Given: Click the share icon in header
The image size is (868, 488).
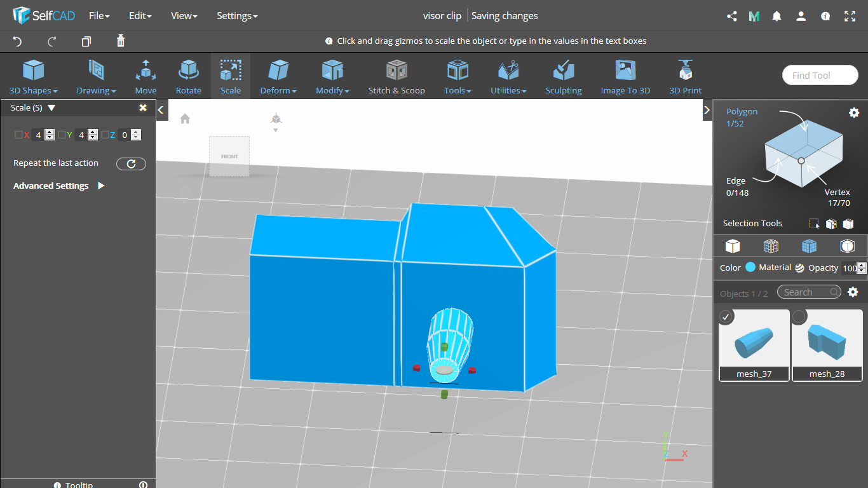Looking at the screenshot, I should [731, 17].
